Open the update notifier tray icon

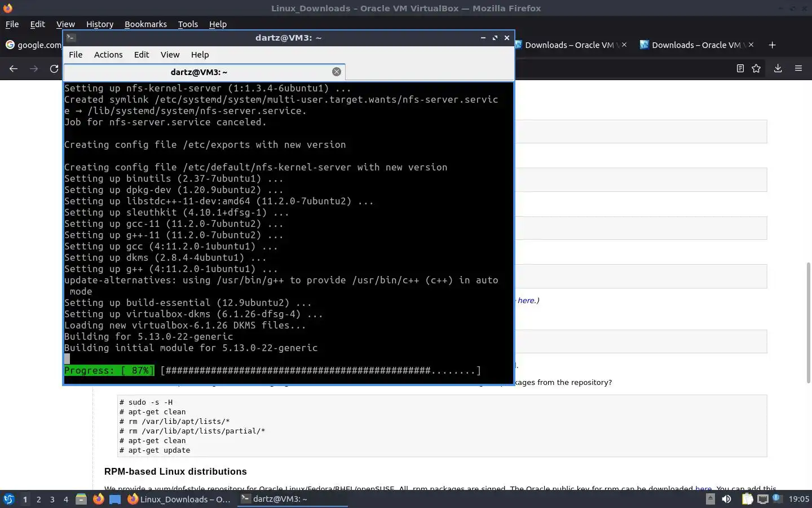pyautogui.click(x=776, y=498)
